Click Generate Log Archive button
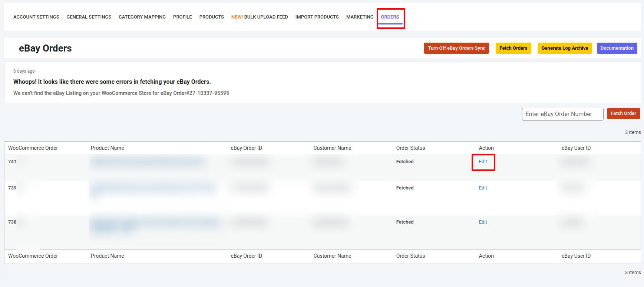The image size is (644, 287). (565, 48)
